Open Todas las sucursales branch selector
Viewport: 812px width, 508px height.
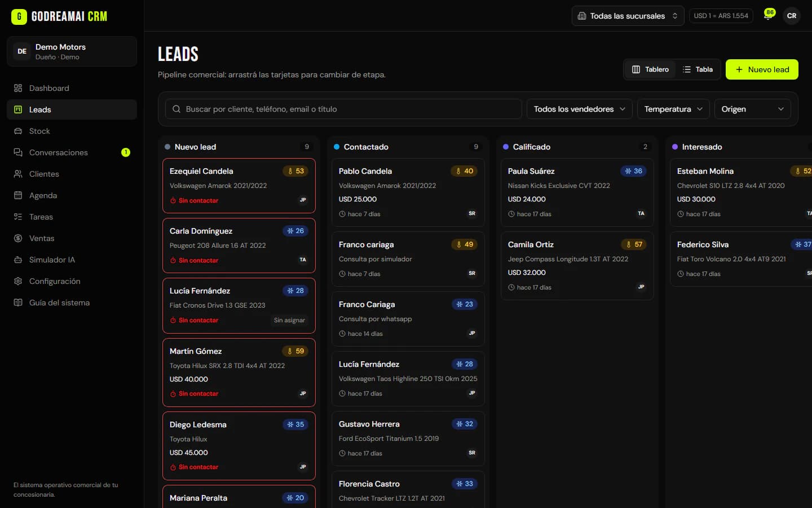click(x=628, y=16)
